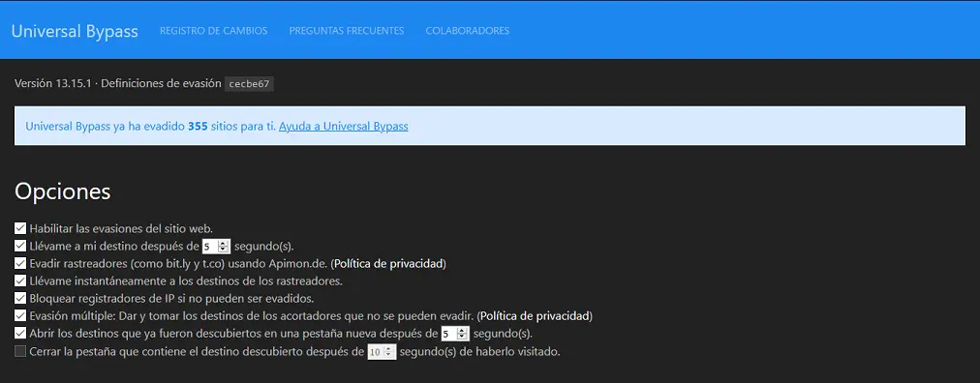Click the 355 sites bypassed count
Viewport: 980px width, 383px height.
click(x=198, y=126)
